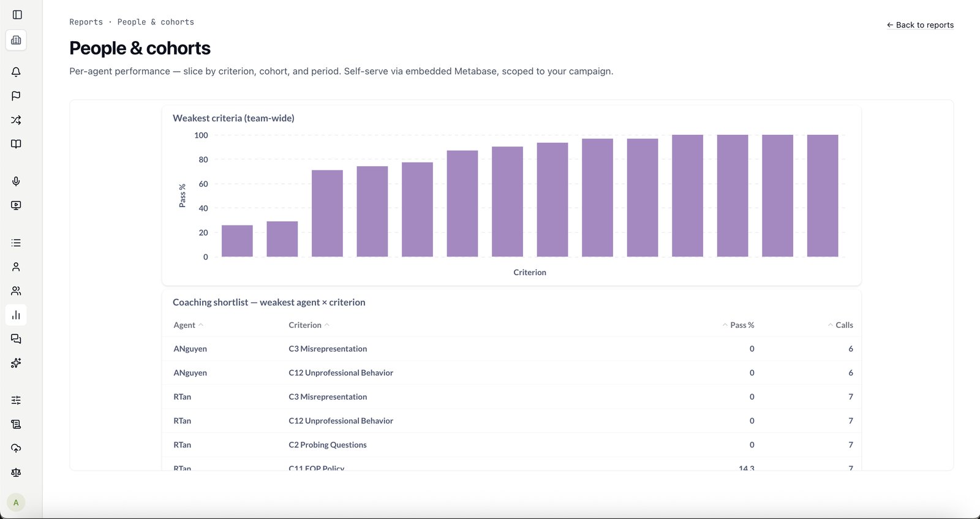Click the cloud upload icon
The height and width of the screenshot is (519, 980).
(x=16, y=449)
